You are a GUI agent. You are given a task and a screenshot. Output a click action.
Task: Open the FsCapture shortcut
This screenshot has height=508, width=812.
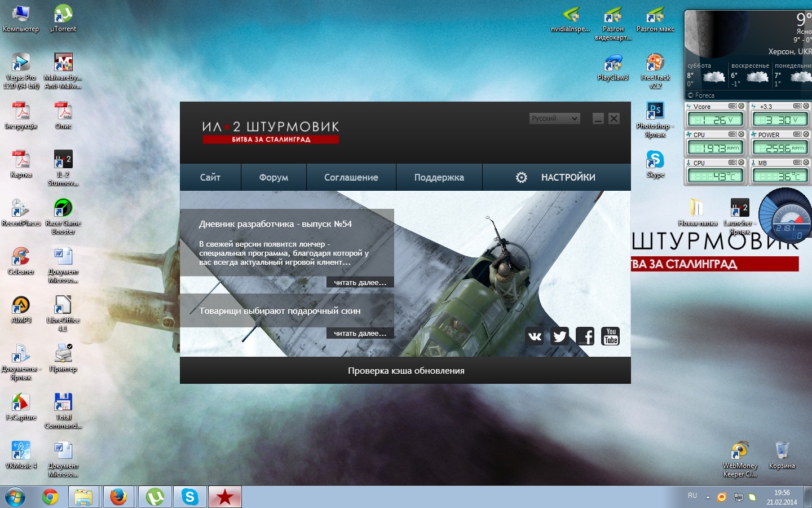[x=21, y=407]
